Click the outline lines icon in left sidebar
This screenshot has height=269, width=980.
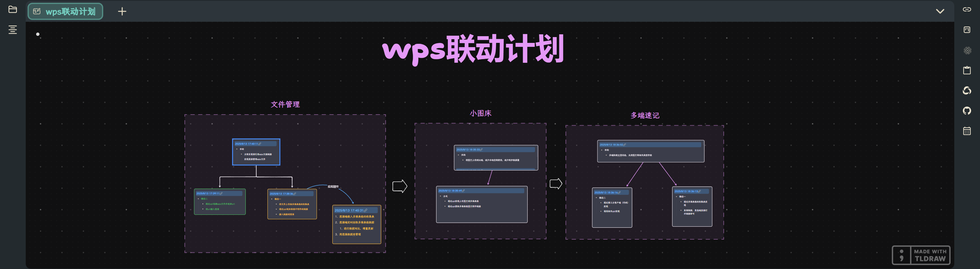pyautogui.click(x=13, y=30)
